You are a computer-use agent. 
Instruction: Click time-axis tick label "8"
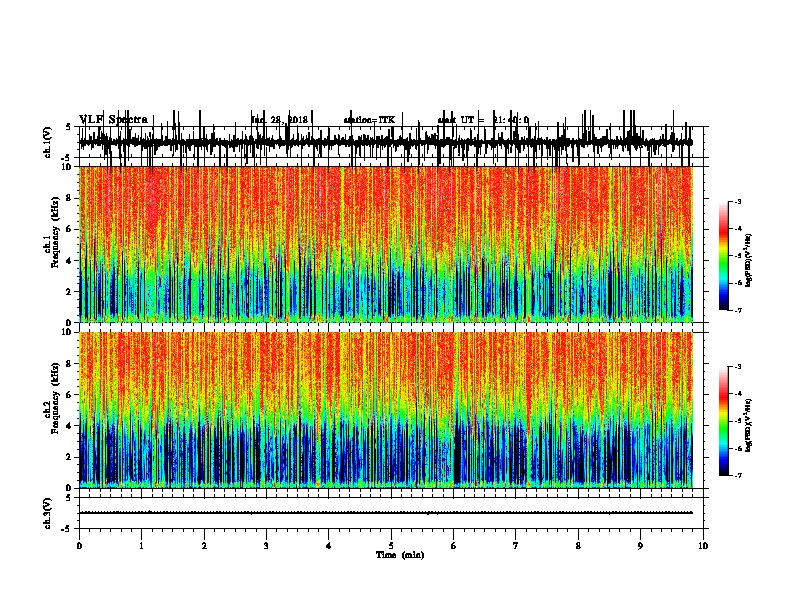[x=578, y=546]
